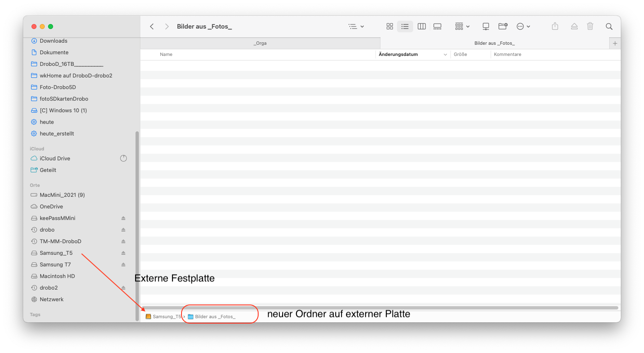Eject the Samsung_T5 drive

point(123,253)
